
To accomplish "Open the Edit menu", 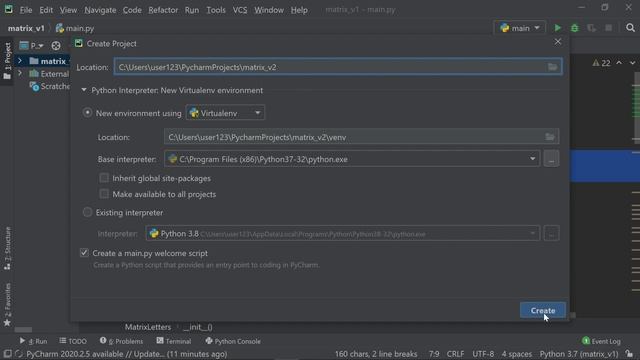I will (46, 10).
